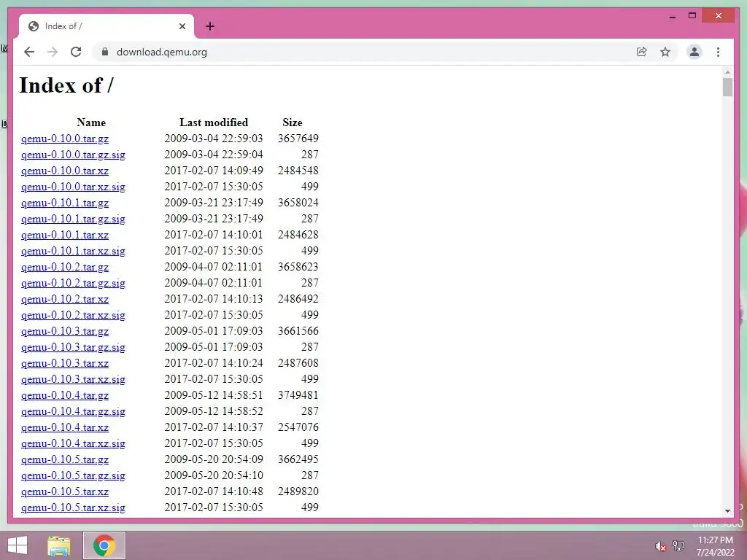Download qemu-0.10.0.tar.xz
This screenshot has height=560, width=747.
click(x=65, y=171)
